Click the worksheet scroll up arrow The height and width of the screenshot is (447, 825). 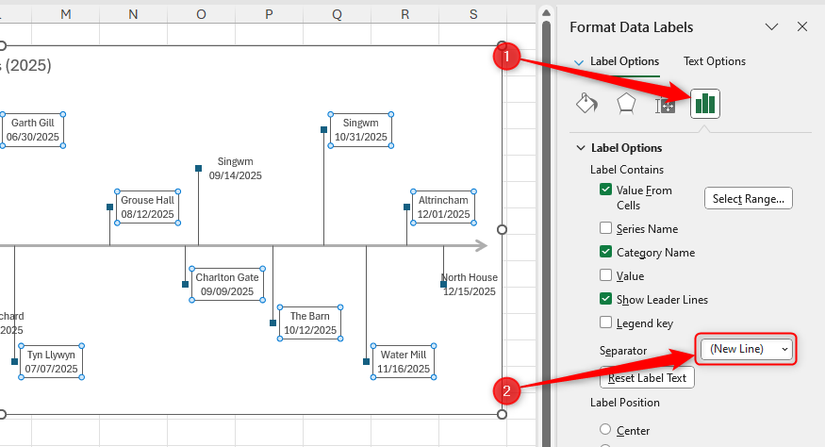click(x=546, y=12)
